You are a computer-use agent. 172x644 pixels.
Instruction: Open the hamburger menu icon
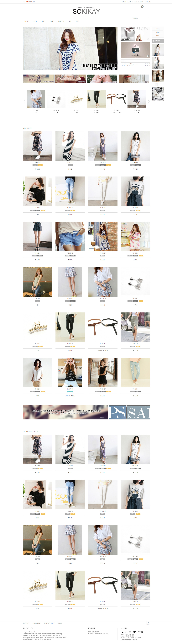(x=24, y=2)
